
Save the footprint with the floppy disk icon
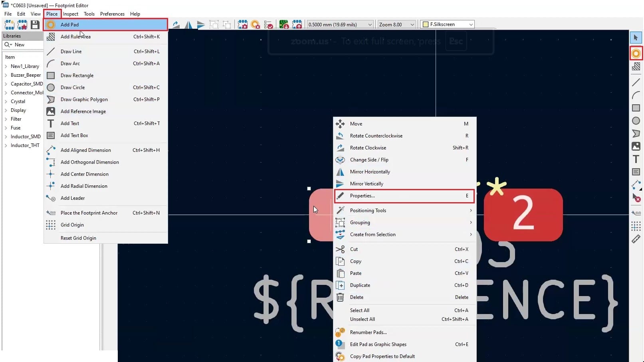point(35,25)
